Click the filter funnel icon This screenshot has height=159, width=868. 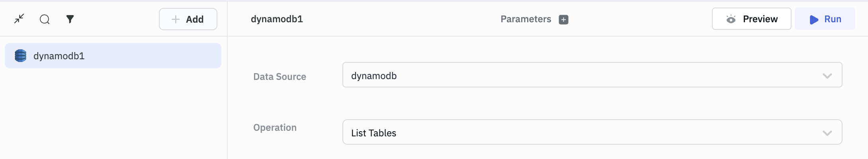(70, 19)
